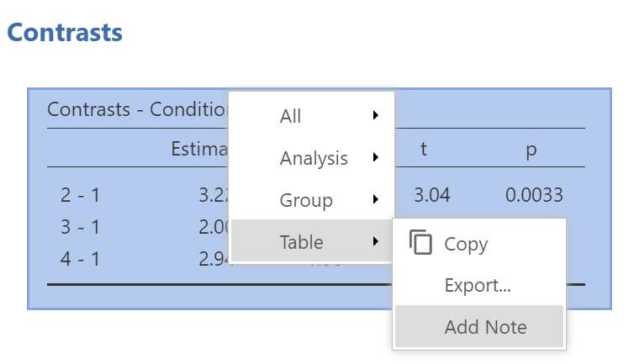Image resolution: width=634 pixels, height=364 pixels.
Task: Expand arrow next to Group
Action: [376, 199]
